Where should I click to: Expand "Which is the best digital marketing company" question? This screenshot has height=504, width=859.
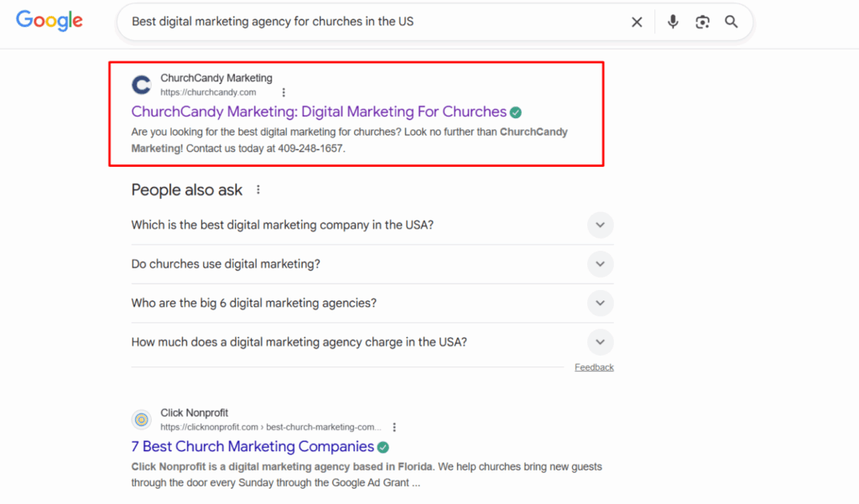(x=600, y=225)
